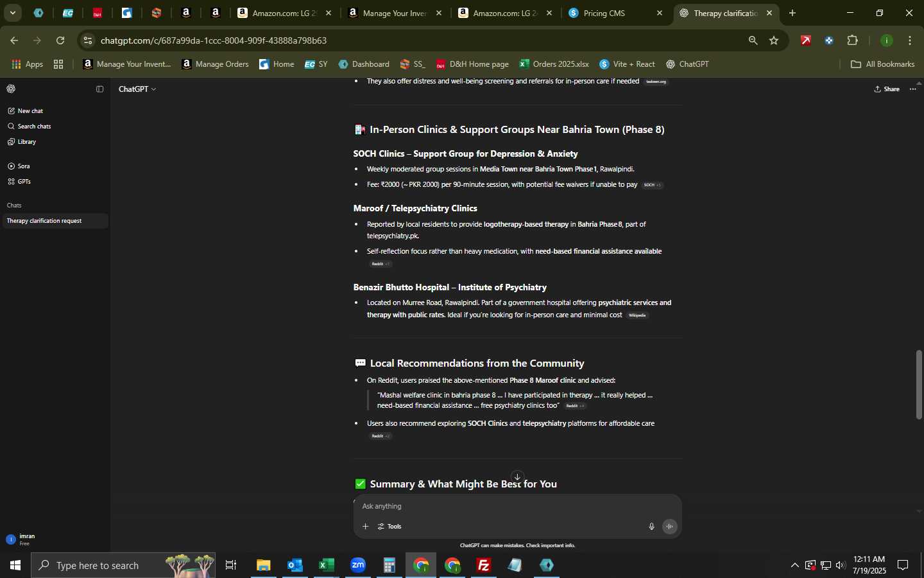
Task: Open the Chrome profile avatar
Action: (887, 40)
